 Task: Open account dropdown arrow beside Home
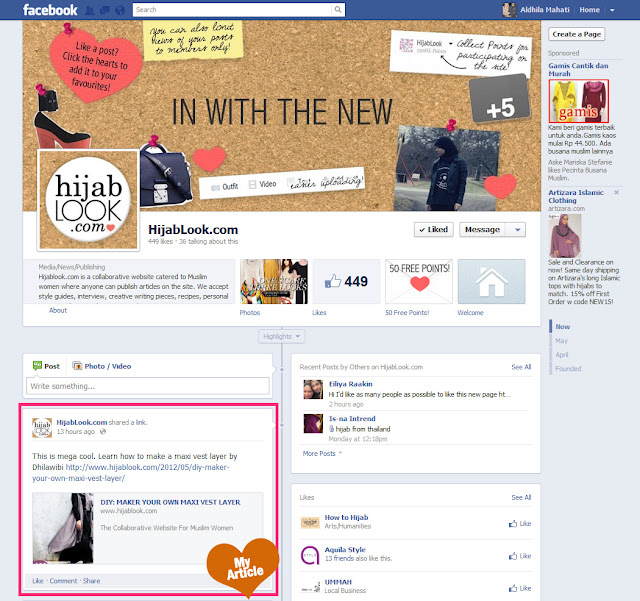click(612, 10)
